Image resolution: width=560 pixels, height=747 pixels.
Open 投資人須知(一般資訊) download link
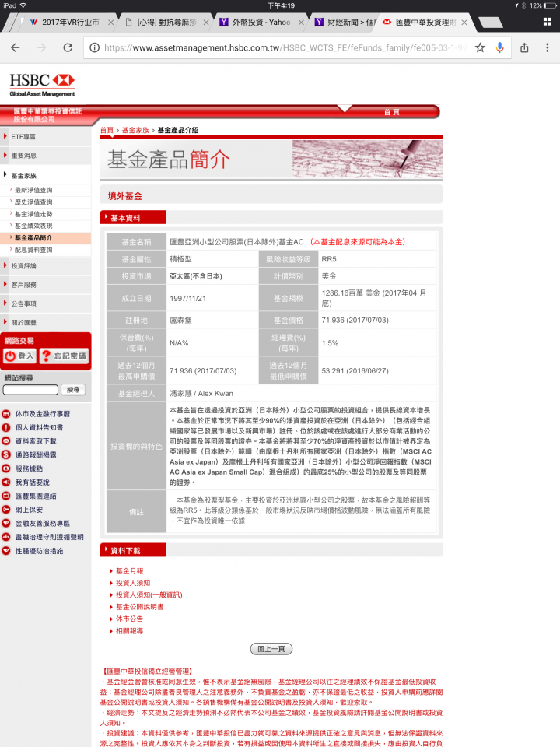(149, 595)
